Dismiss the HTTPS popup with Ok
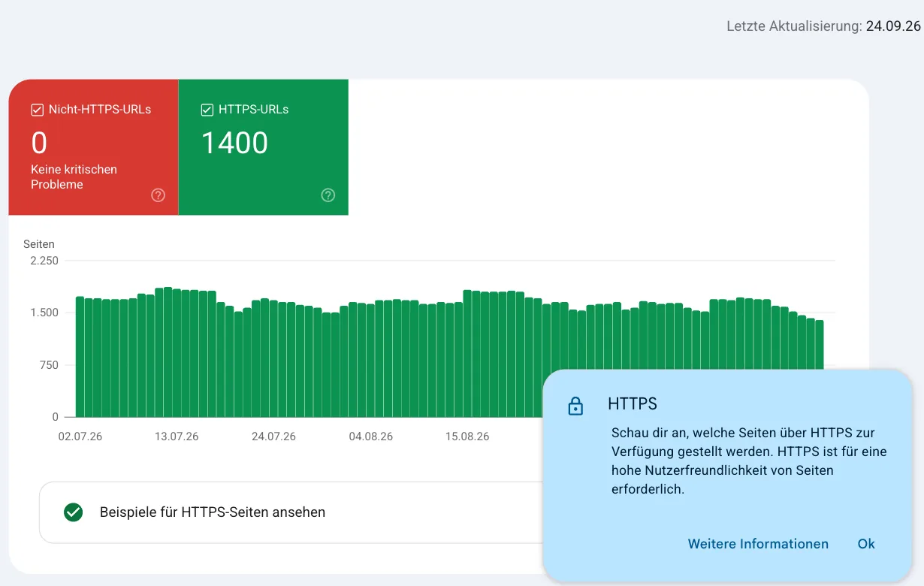The height and width of the screenshot is (586, 924). (866, 544)
